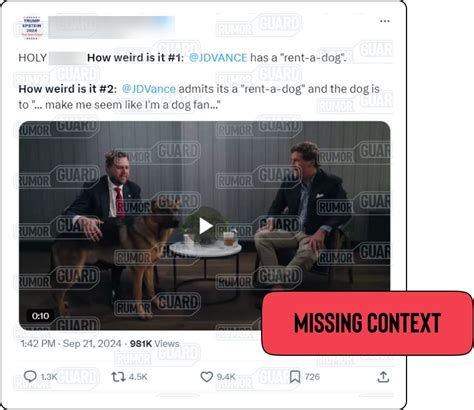This screenshot has height=410, width=474.
Task: Like the post with the heart icon
Action: (x=206, y=377)
